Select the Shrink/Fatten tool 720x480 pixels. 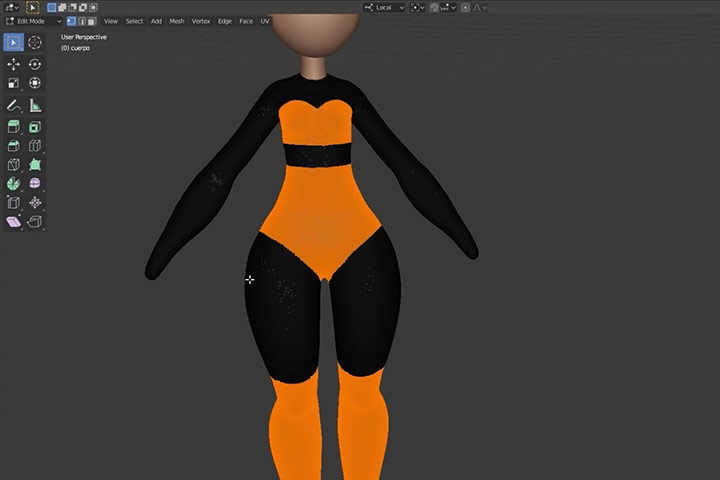coord(35,203)
